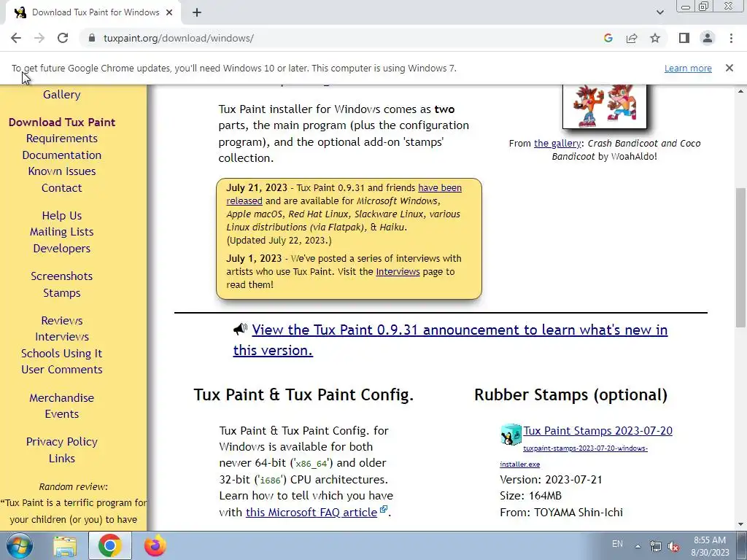
Task: Download Tux Paint Stamps 2023-07-20
Action: (598, 431)
